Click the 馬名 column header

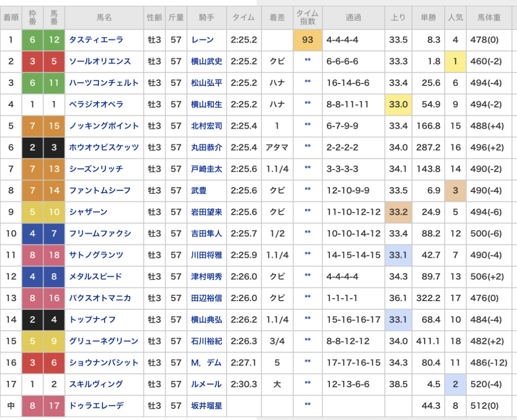[104, 18]
